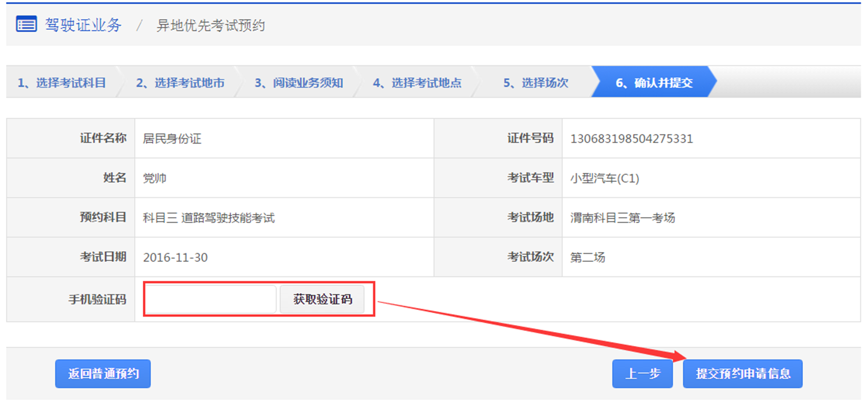Click the ID number 130683198504275331

coord(631,139)
